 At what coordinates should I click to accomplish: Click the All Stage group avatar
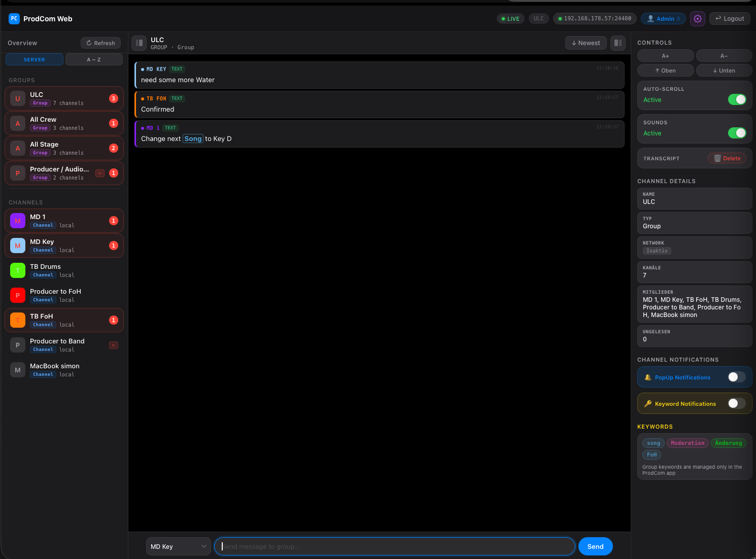[x=18, y=148]
